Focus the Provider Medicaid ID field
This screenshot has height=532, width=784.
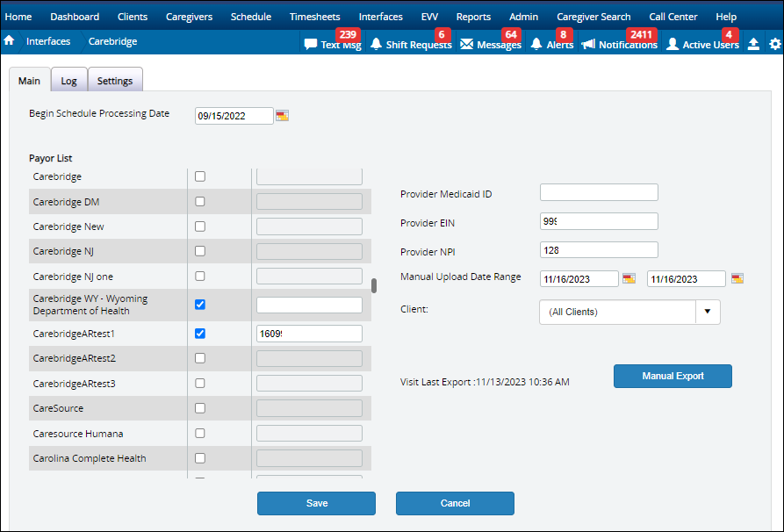tap(599, 192)
